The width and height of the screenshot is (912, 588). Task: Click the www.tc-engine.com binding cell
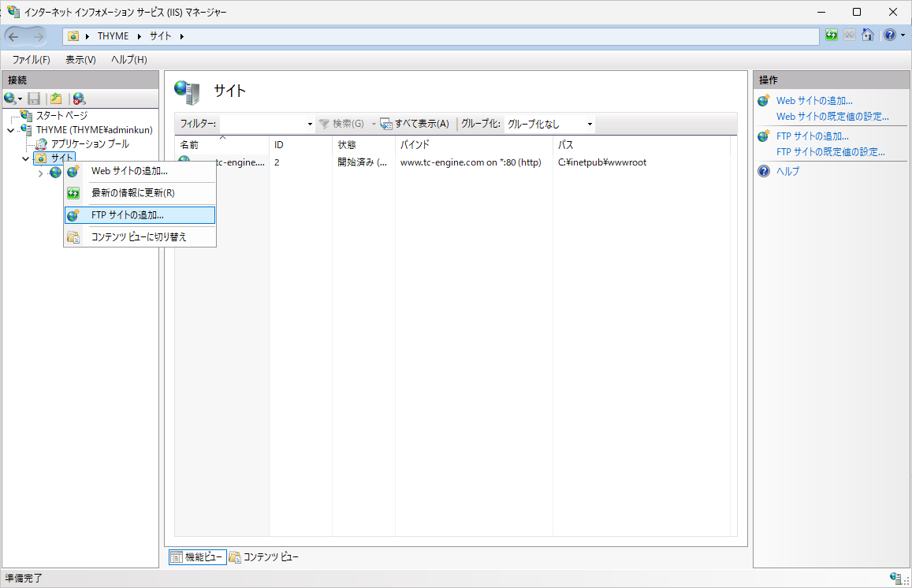click(x=471, y=162)
